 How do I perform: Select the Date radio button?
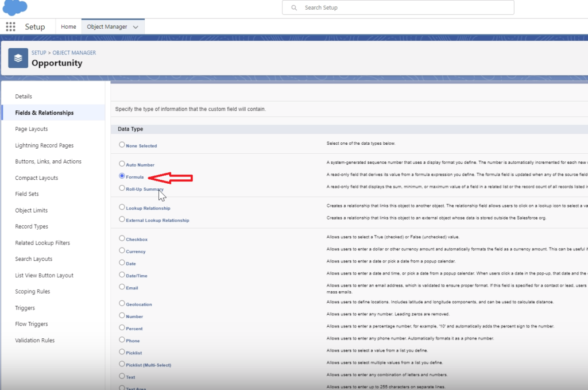pos(122,262)
